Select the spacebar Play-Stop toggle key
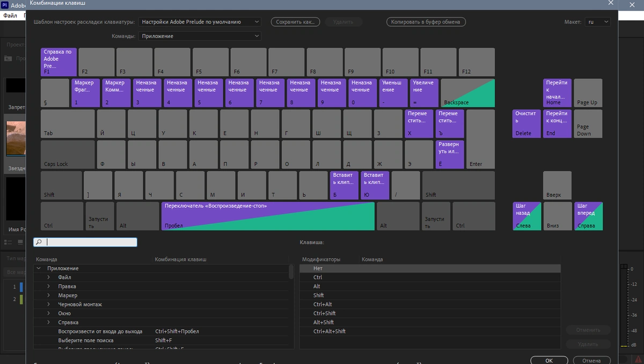This screenshot has width=644, height=364. (268, 216)
